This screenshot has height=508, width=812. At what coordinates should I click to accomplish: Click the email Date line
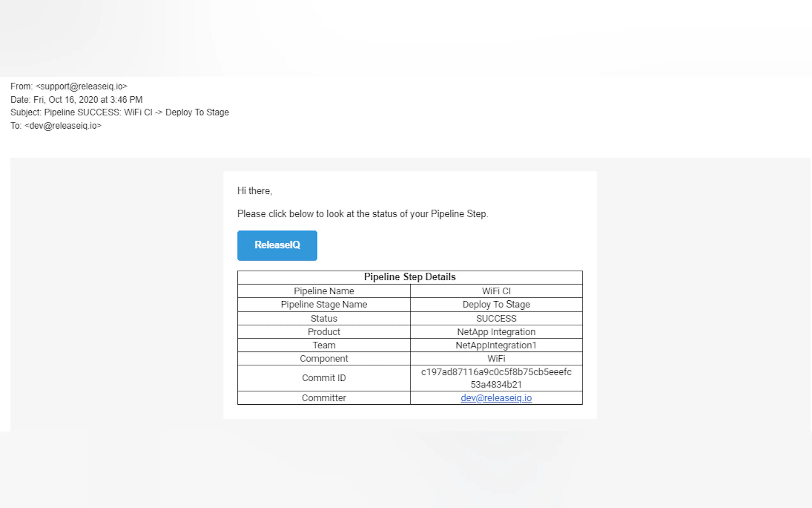(76, 100)
